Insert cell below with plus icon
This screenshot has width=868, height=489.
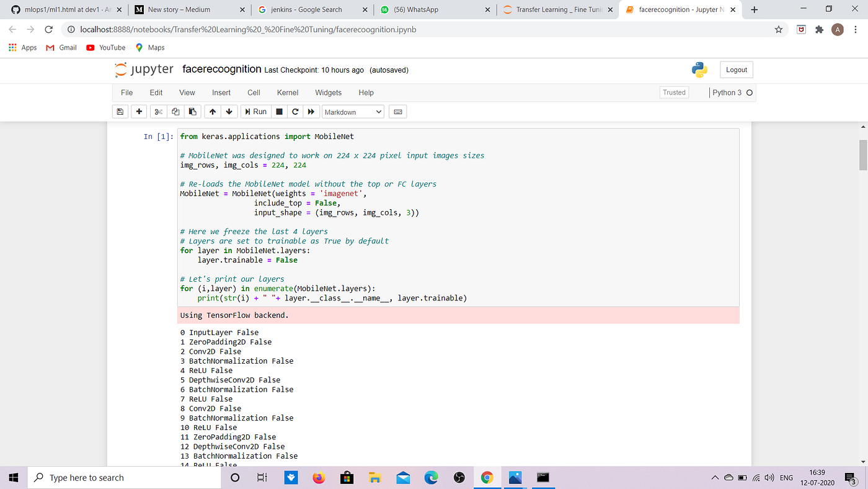[x=139, y=112]
